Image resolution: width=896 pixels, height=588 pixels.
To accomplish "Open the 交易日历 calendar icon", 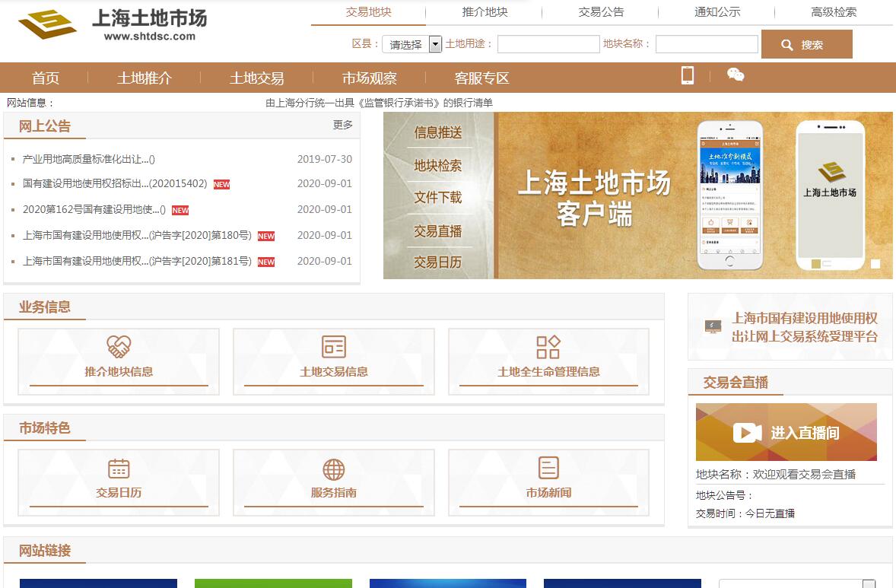I will (x=119, y=468).
